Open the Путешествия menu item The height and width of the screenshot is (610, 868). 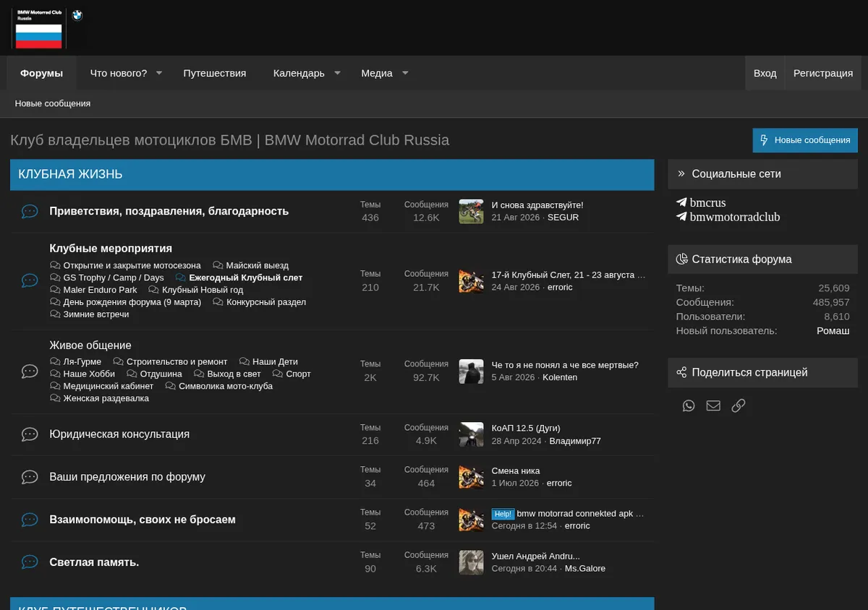[x=215, y=73]
